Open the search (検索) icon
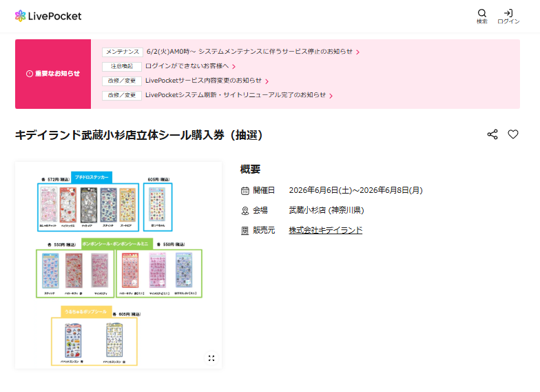The height and width of the screenshot is (392, 540). coord(482,17)
